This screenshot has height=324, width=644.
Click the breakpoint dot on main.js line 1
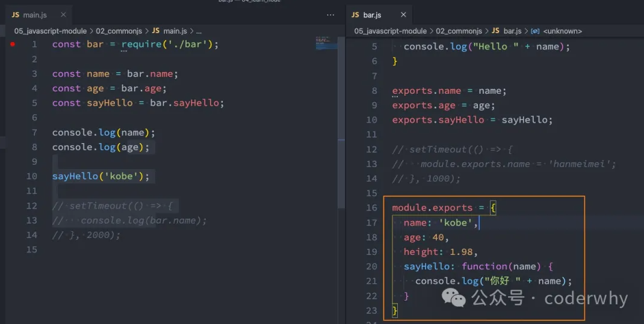(x=13, y=44)
